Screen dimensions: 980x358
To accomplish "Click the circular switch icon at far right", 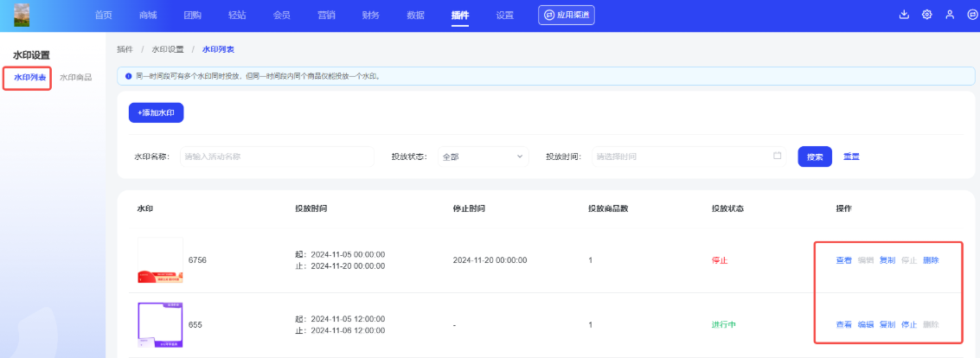I will [971, 15].
